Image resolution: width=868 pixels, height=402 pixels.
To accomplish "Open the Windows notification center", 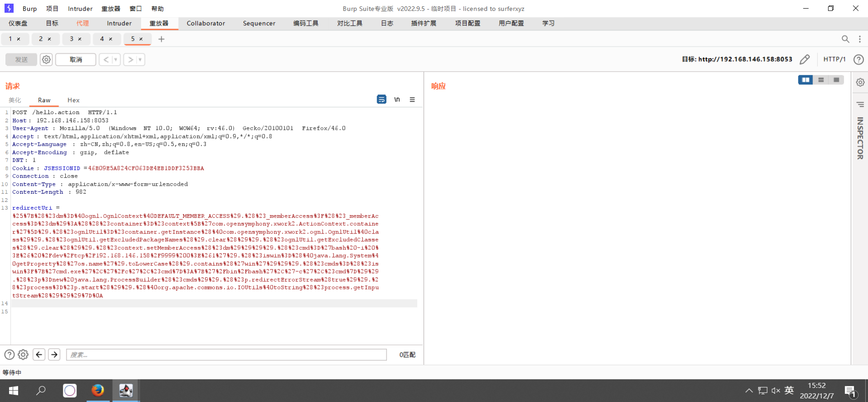I will click(850, 391).
